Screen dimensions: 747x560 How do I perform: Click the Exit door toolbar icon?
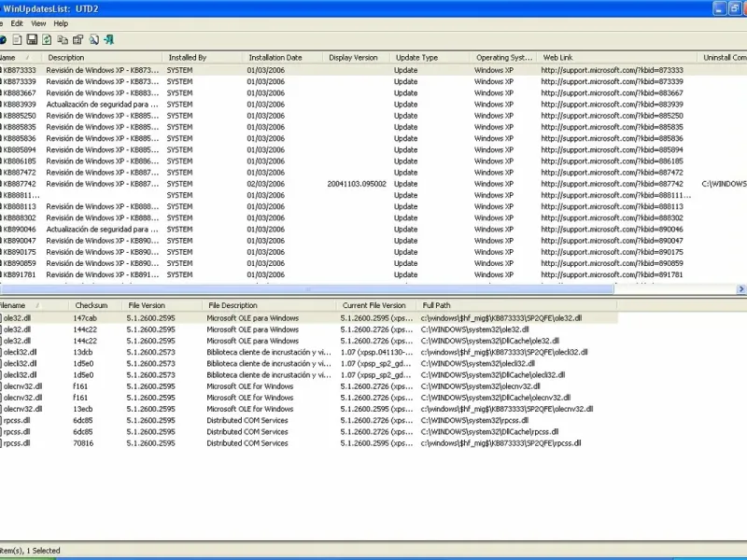pos(109,40)
